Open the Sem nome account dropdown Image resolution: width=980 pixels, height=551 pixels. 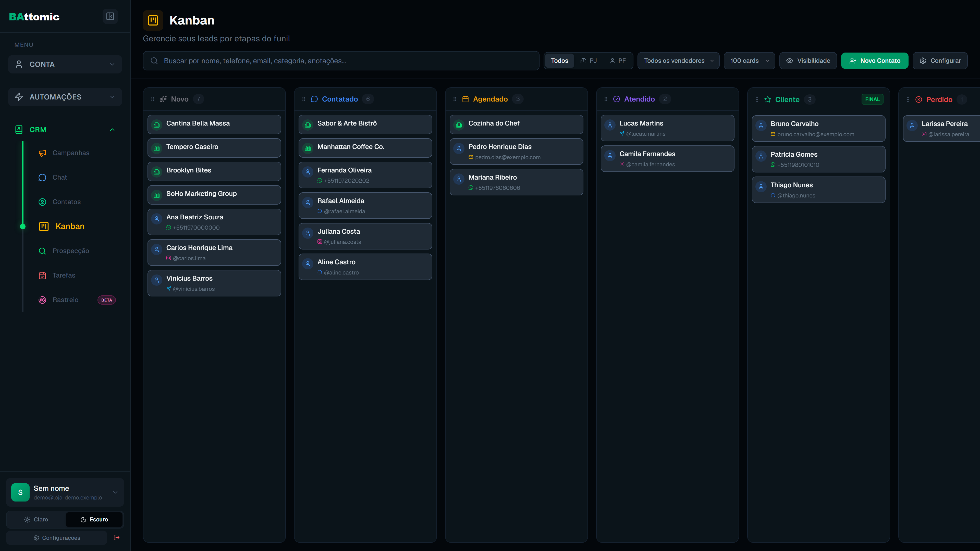point(65,492)
